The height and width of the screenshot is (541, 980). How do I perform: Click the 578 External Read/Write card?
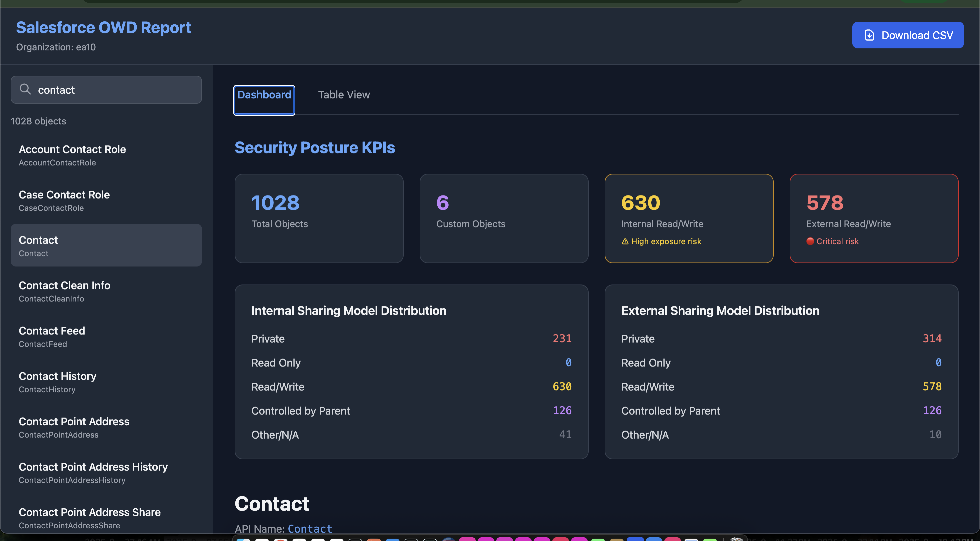coord(873,218)
